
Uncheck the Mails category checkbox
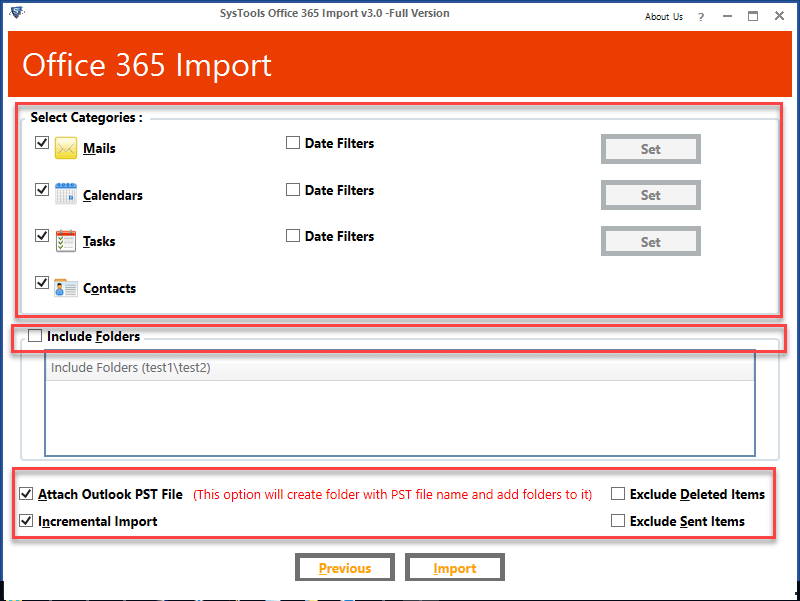pos(42,142)
